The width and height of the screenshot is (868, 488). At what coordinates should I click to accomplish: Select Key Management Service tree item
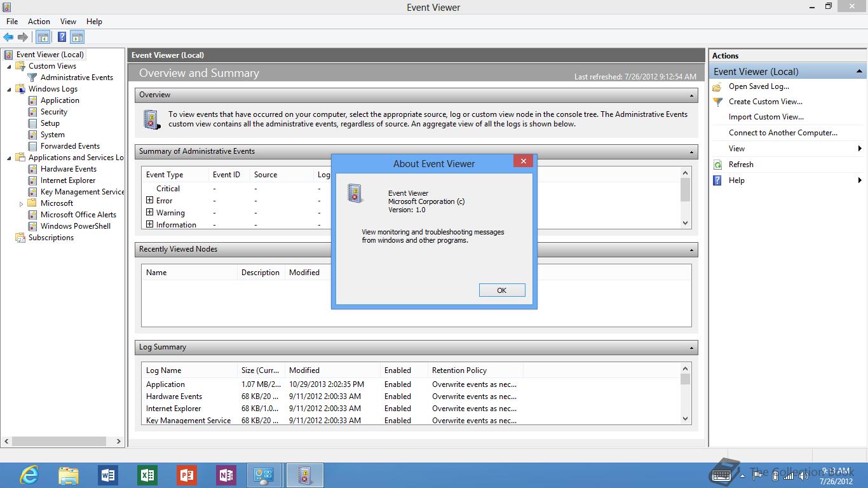point(82,192)
